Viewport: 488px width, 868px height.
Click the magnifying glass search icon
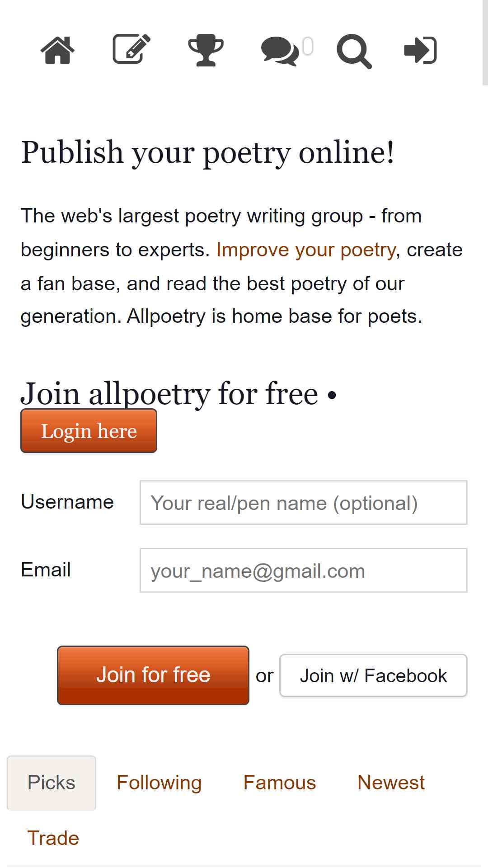pyautogui.click(x=354, y=51)
